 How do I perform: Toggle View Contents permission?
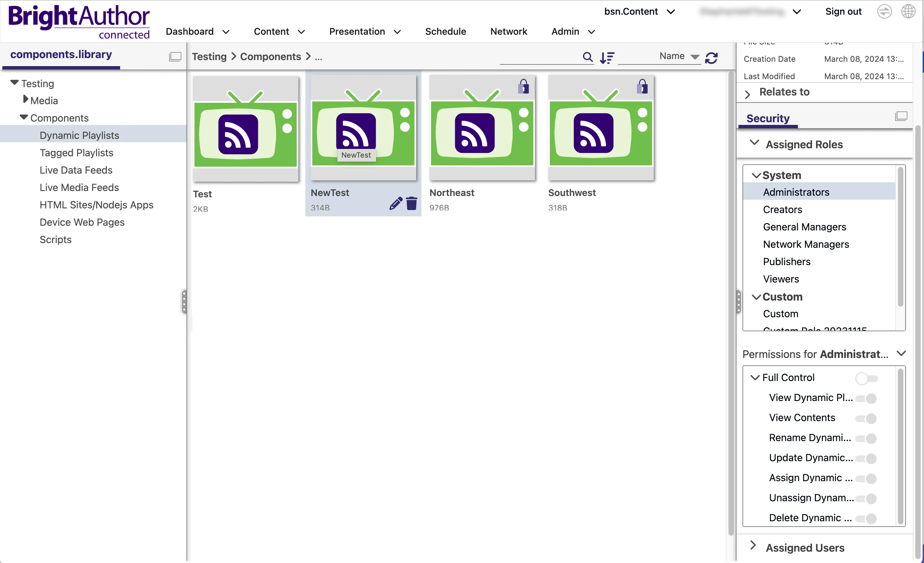pos(866,418)
